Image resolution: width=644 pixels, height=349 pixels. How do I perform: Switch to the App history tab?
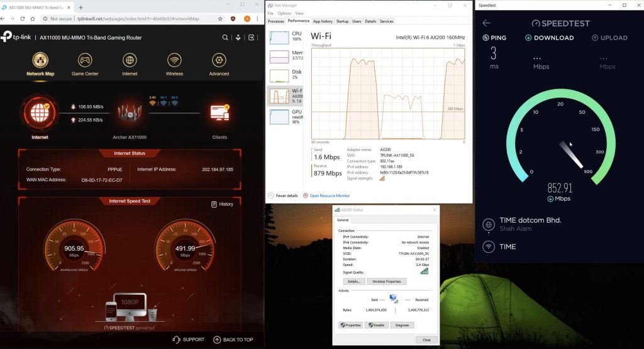point(323,21)
